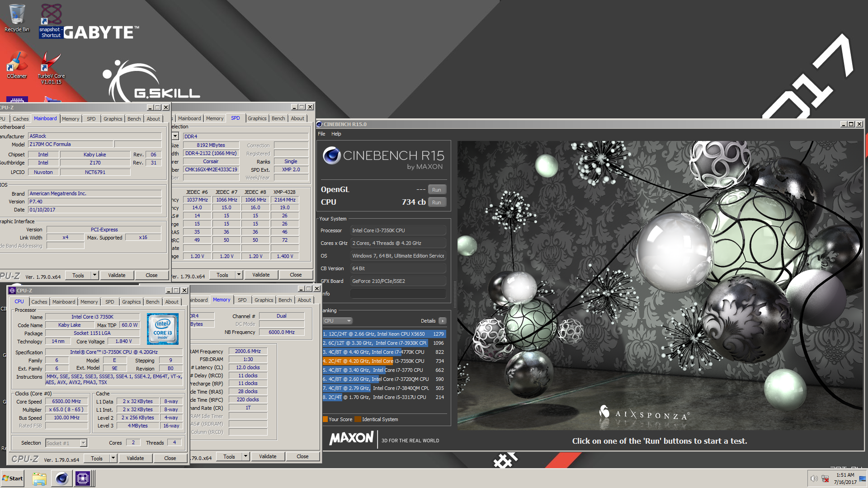868x488 pixels.
Task: Open the CPU ranking type dropdown
Action: (x=337, y=321)
